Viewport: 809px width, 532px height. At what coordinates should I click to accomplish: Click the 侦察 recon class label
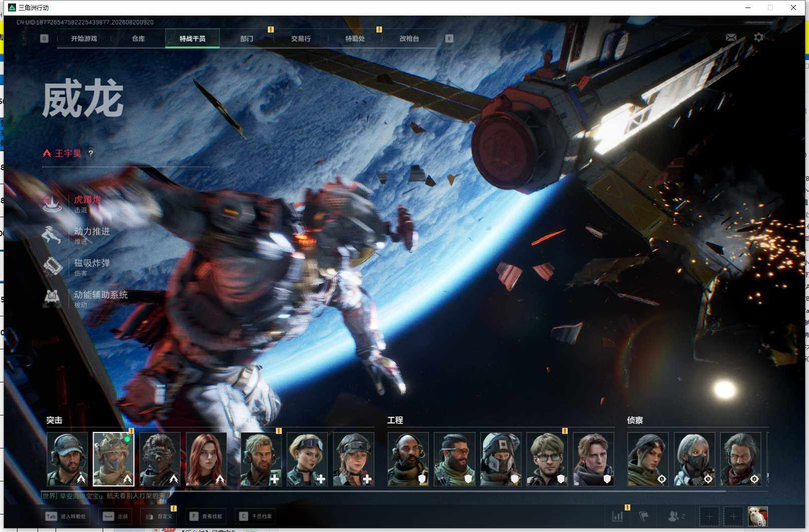coord(635,420)
